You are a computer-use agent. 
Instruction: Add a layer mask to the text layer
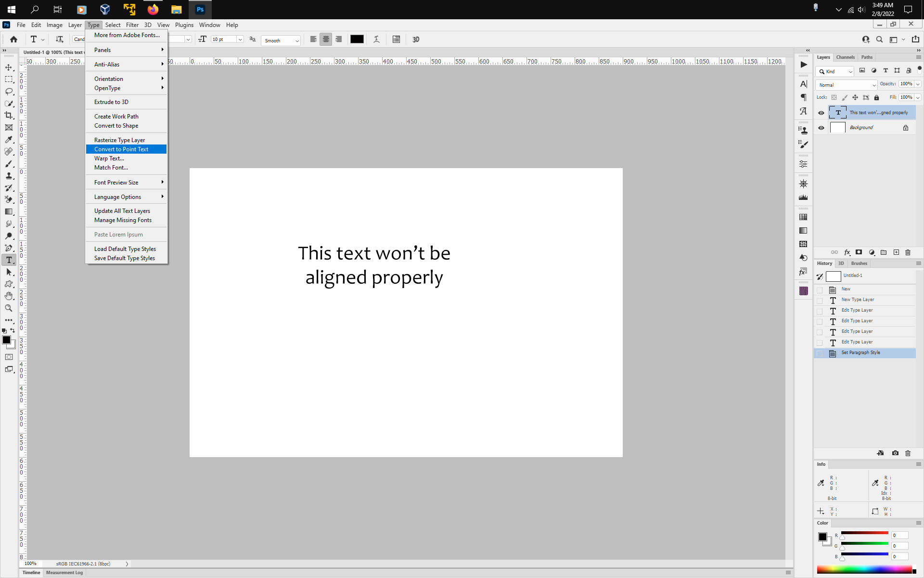859,252
